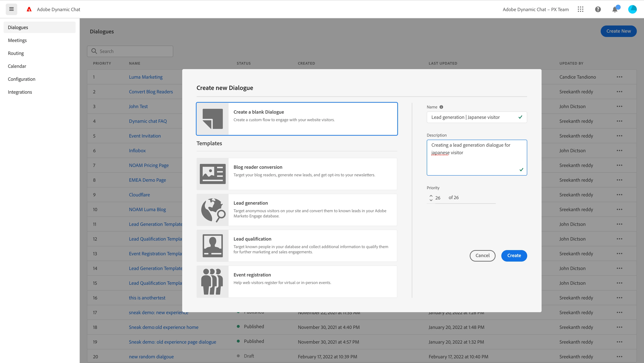Click the hamburger menu icon

click(x=11, y=9)
